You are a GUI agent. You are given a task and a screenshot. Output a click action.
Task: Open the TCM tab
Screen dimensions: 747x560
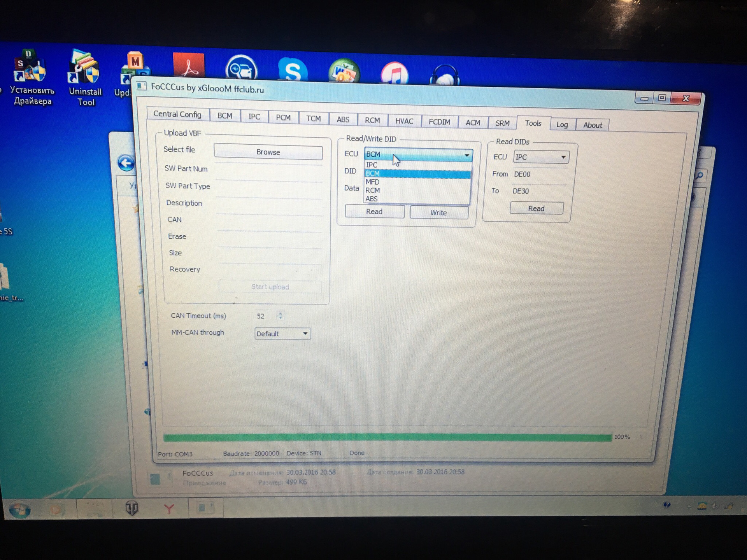click(313, 118)
